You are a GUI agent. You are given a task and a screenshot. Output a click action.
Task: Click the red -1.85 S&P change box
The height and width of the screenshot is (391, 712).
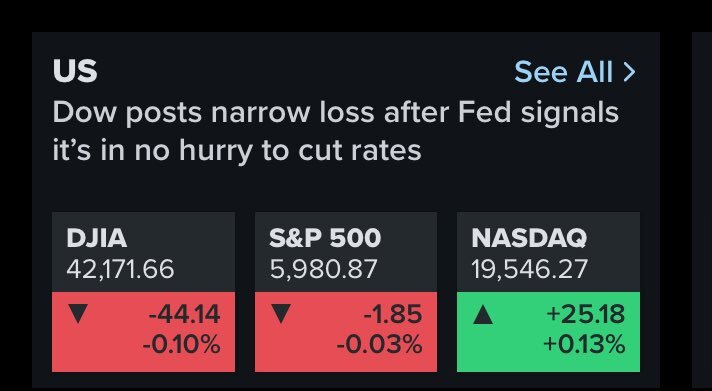click(346, 332)
